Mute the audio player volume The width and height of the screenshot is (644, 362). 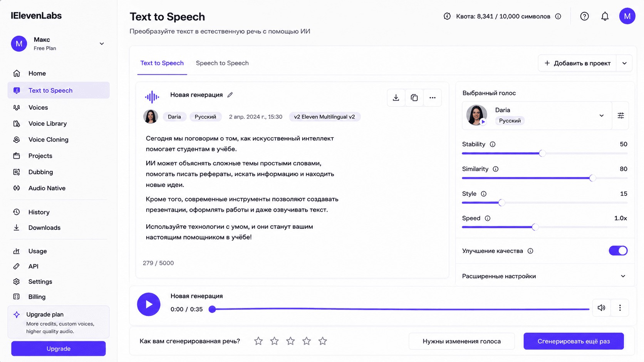click(x=601, y=308)
